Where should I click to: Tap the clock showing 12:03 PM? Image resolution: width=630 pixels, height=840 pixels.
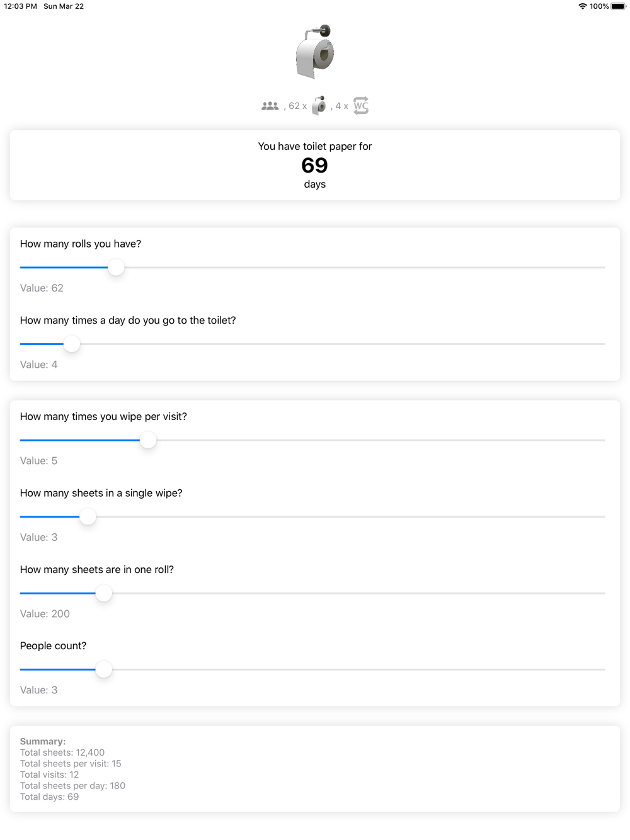[x=21, y=6]
